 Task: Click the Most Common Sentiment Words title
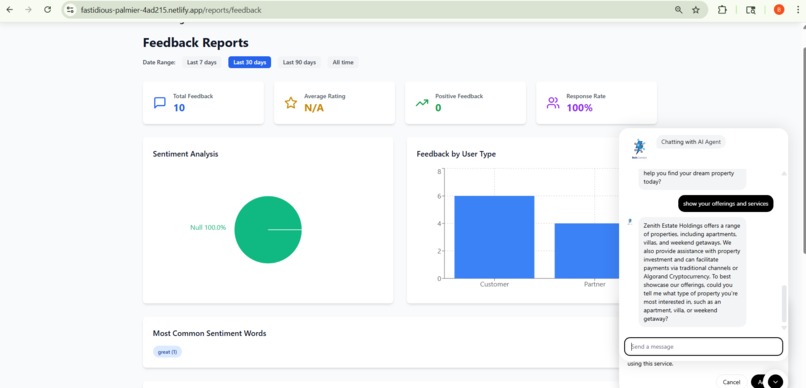(209, 333)
